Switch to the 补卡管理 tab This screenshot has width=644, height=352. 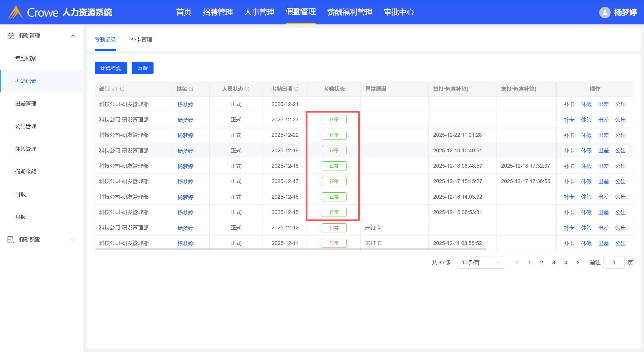tap(141, 40)
